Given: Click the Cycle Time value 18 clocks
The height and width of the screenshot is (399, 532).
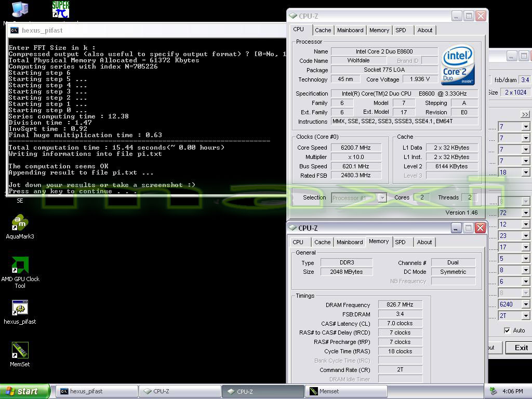Looking at the screenshot, I should (x=400, y=351).
